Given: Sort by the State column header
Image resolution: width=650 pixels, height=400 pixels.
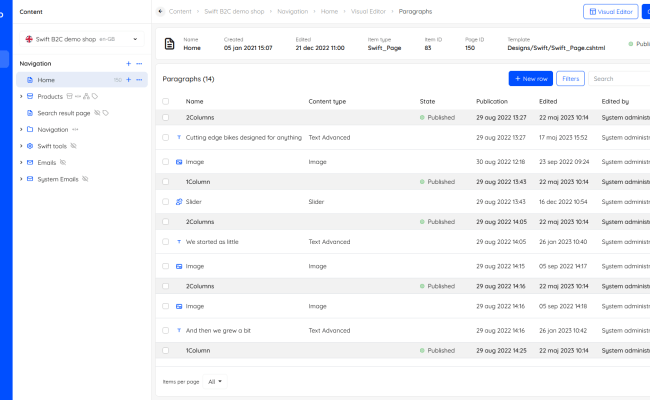Looking at the screenshot, I should [x=427, y=101].
